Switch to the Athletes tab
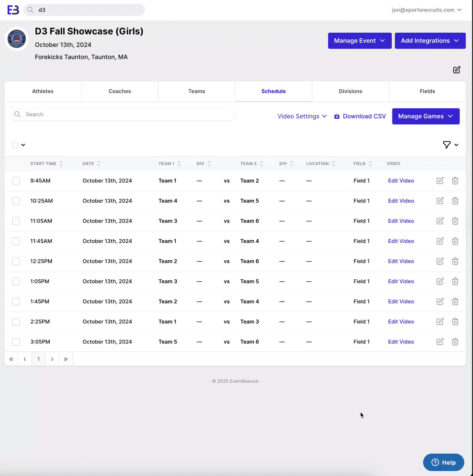The height and width of the screenshot is (476, 473). click(43, 91)
